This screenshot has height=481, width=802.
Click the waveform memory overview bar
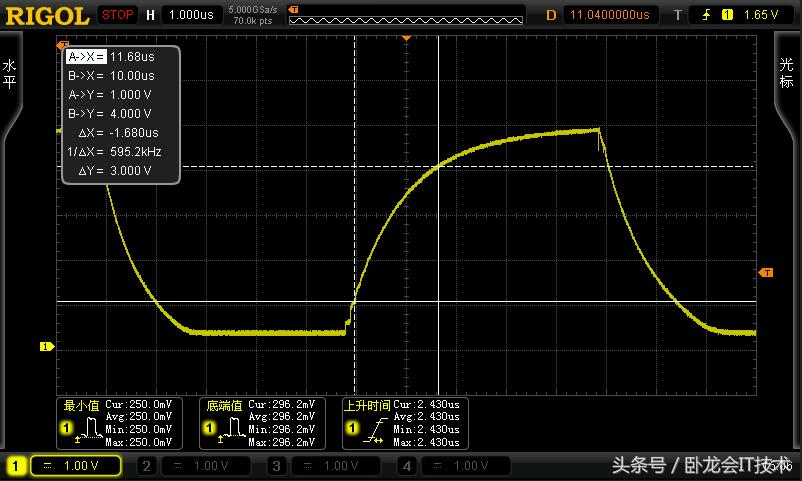coord(405,15)
